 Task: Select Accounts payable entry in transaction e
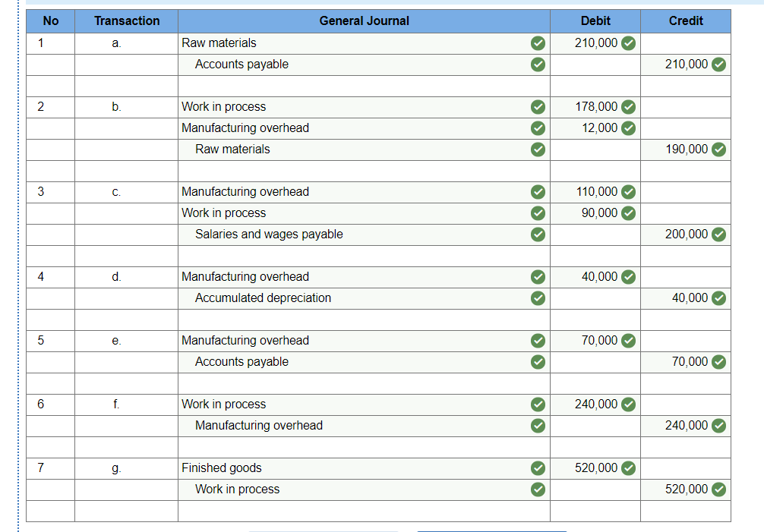(x=364, y=362)
